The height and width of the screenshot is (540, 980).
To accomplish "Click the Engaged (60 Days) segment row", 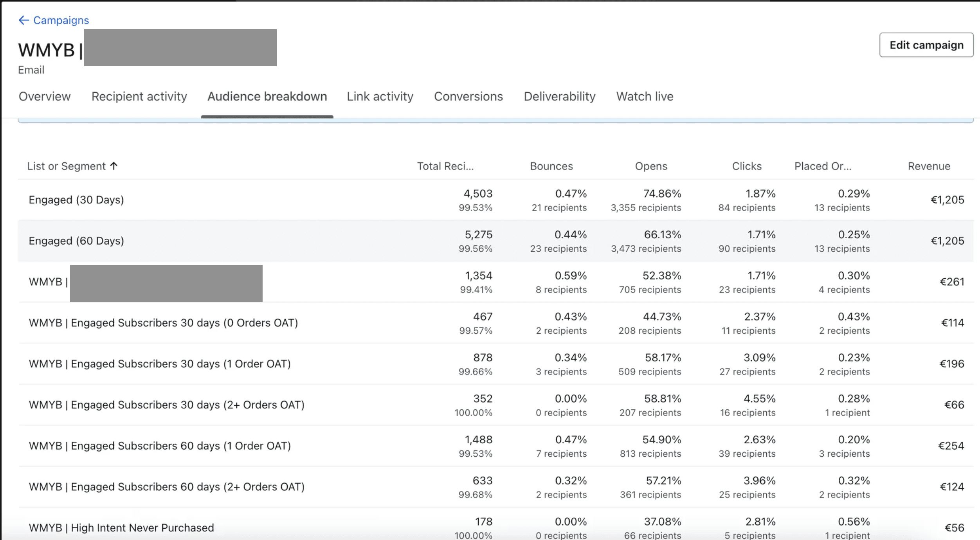I will click(76, 241).
